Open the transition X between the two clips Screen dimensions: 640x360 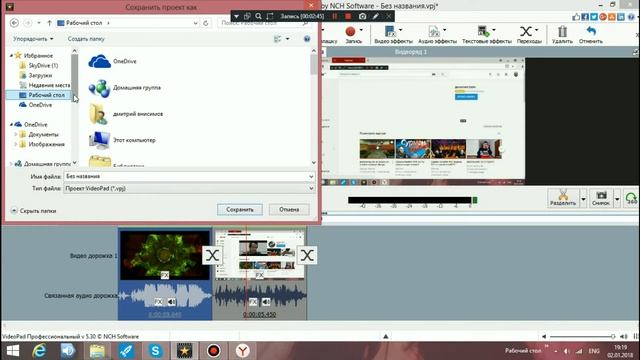[212, 256]
